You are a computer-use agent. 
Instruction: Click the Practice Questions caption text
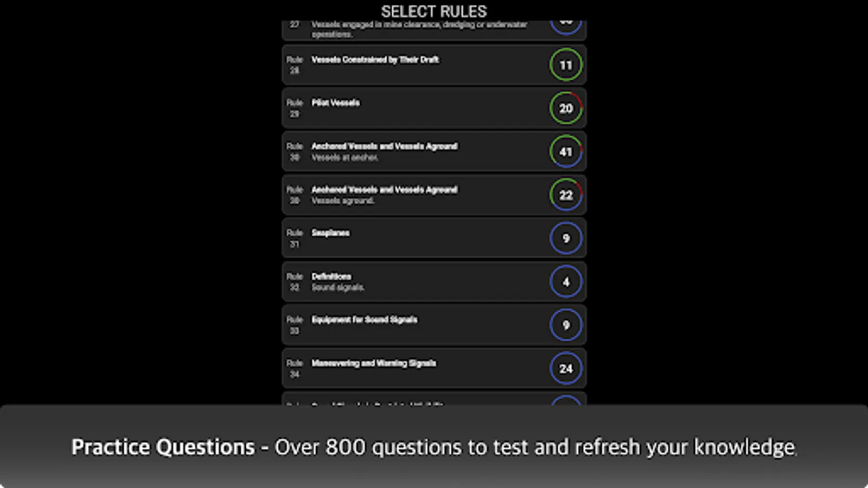click(433, 447)
